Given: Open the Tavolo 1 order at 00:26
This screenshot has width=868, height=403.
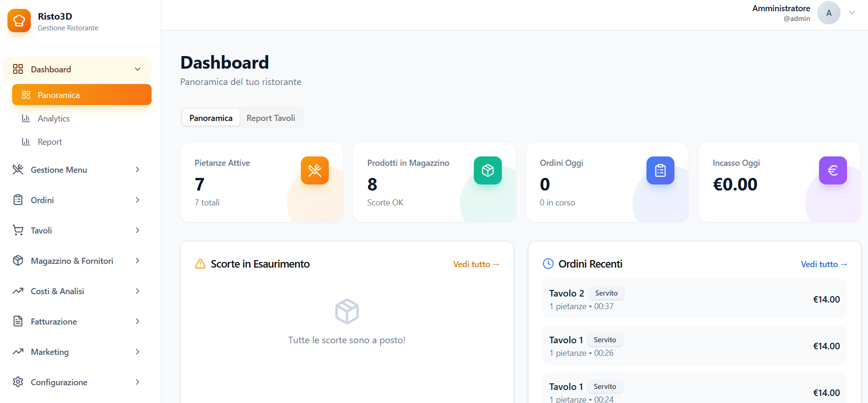Looking at the screenshot, I should 694,346.
